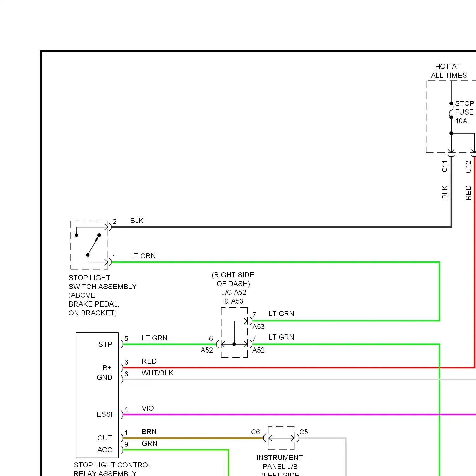
Task: Click the GRN label on the ACC pin 9 wire
Action: pos(149,443)
